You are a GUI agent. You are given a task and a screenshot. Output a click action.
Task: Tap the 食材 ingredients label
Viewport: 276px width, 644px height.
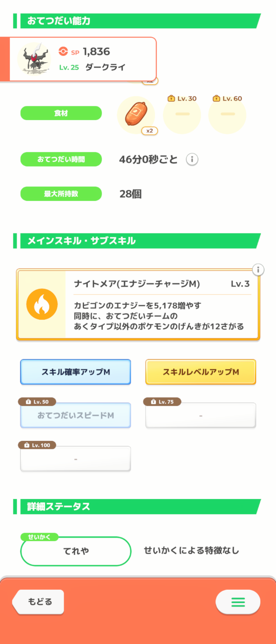click(61, 113)
